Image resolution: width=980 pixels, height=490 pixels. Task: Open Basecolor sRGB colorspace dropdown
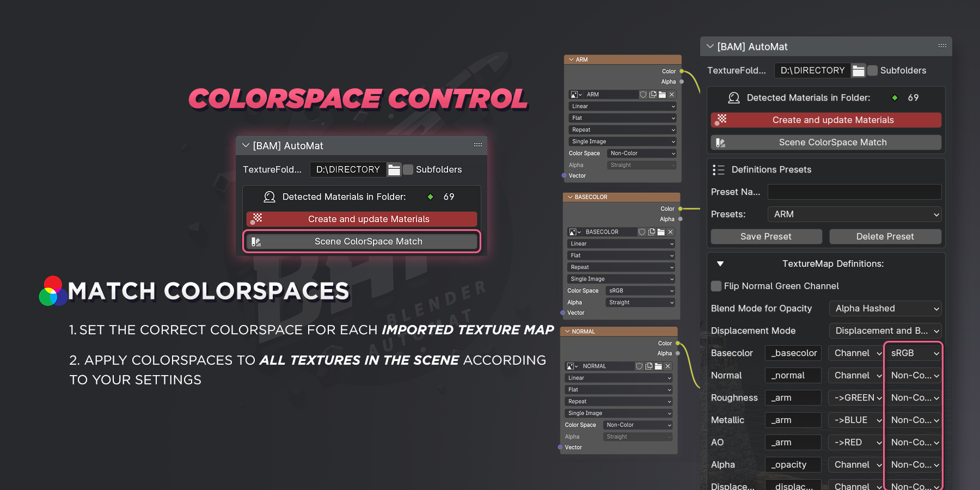pyautogui.click(x=913, y=353)
